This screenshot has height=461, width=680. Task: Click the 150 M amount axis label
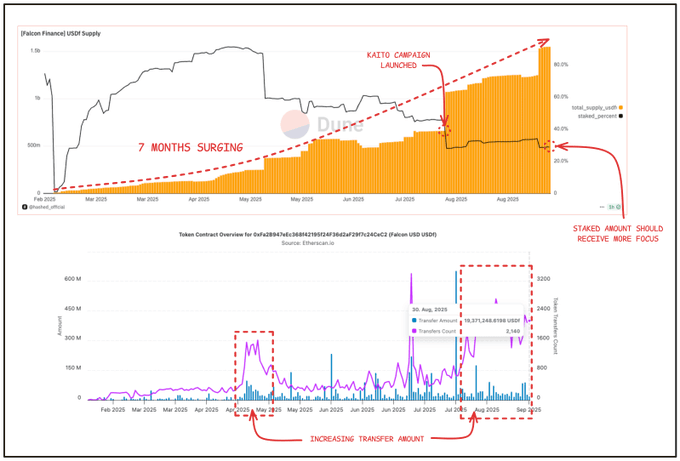coord(73,368)
